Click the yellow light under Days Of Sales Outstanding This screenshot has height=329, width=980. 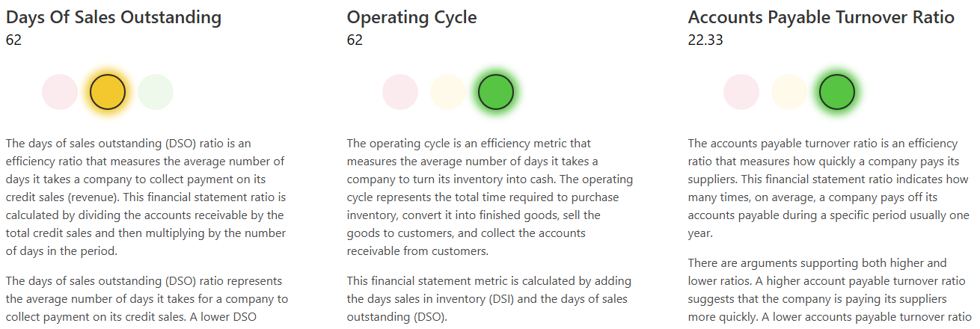108,92
